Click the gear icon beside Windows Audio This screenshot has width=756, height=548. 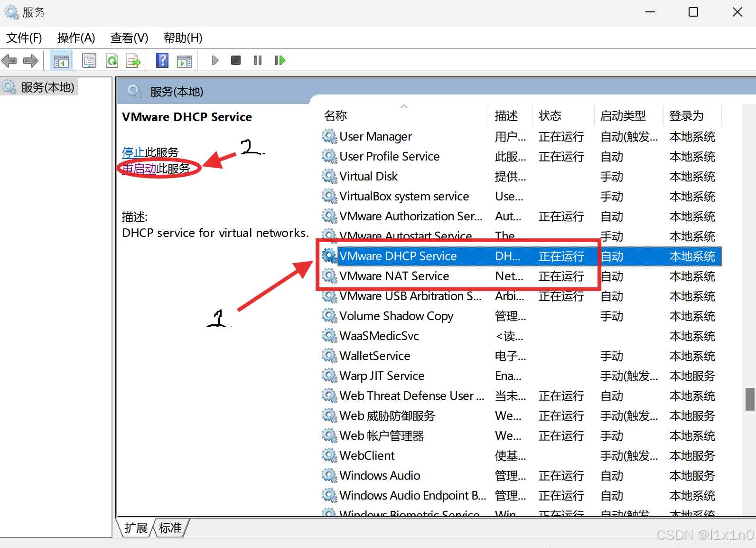point(329,475)
